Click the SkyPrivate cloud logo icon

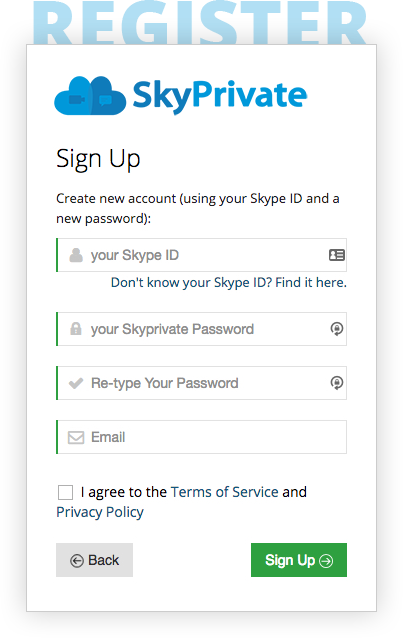(x=90, y=96)
